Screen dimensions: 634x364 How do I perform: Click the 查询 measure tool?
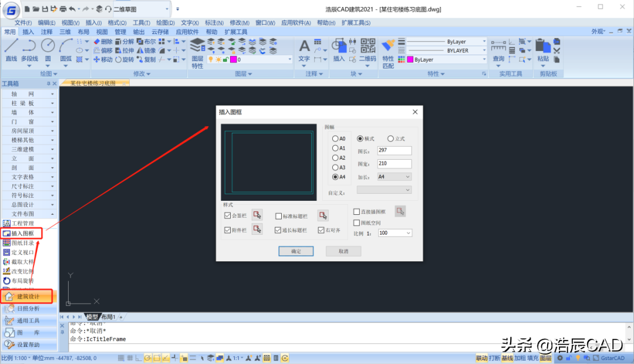pyautogui.click(x=498, y=51)
